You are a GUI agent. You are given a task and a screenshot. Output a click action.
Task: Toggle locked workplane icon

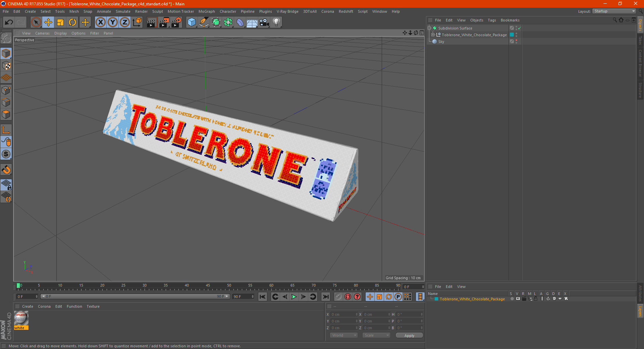tap(6, 185)
